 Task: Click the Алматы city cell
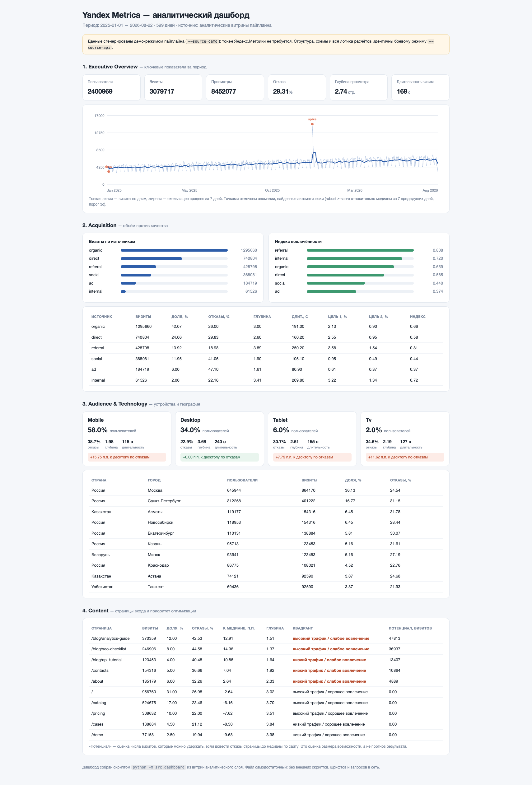155,512
